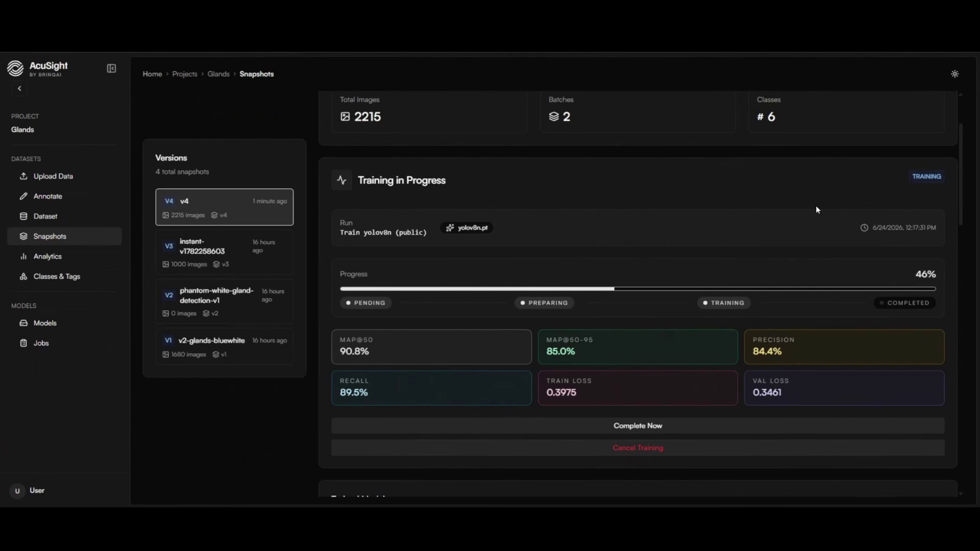This screenshot has height=551, width=980.
Task: Click the Training in Progress activity icon
Action: 342,180
